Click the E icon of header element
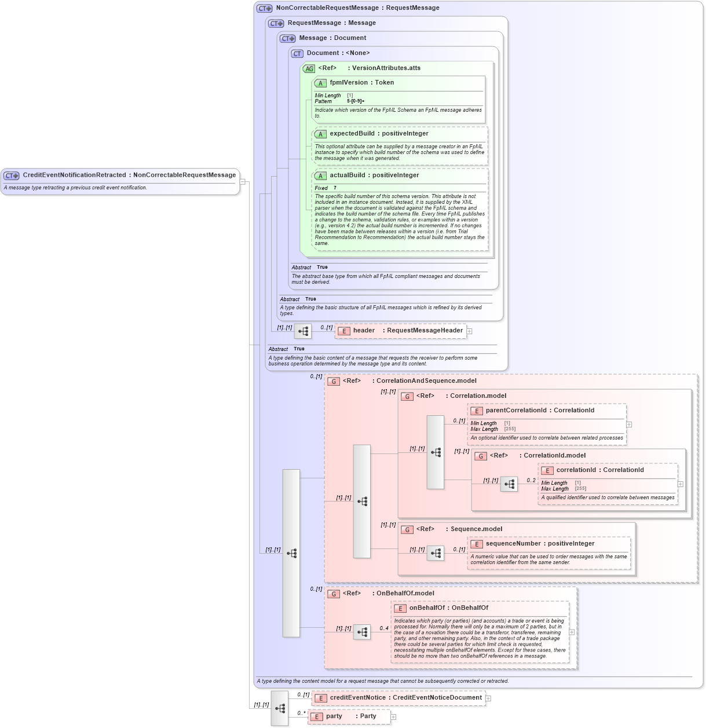This screenshot has width=706, height=728. point(345,330)
